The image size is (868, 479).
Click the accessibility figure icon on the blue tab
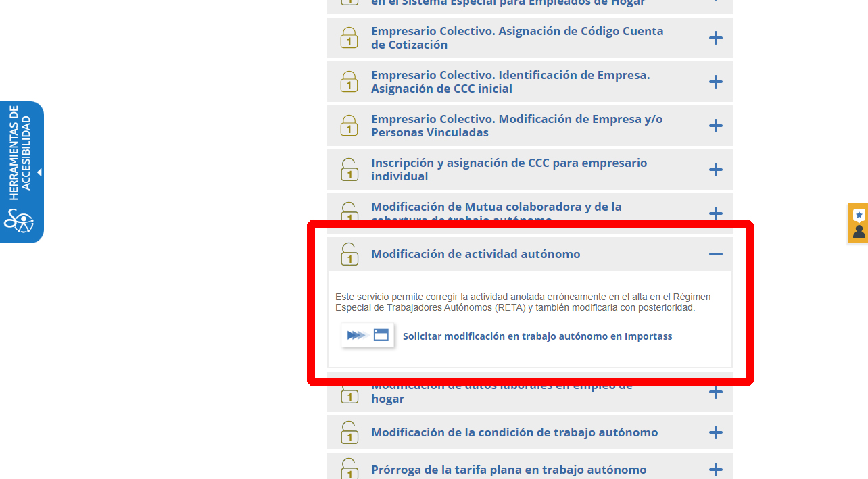(x=19, y=221)
